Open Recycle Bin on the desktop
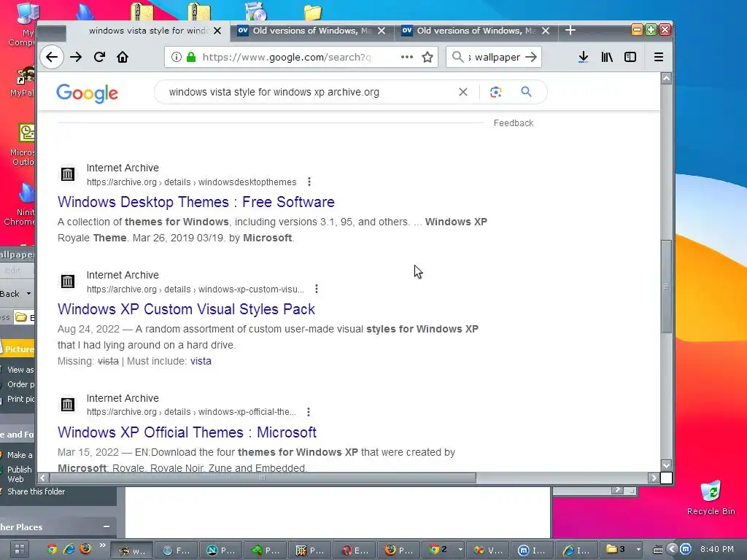The width and height of the screenshot is (747, 560). click(x=711, y=498)
